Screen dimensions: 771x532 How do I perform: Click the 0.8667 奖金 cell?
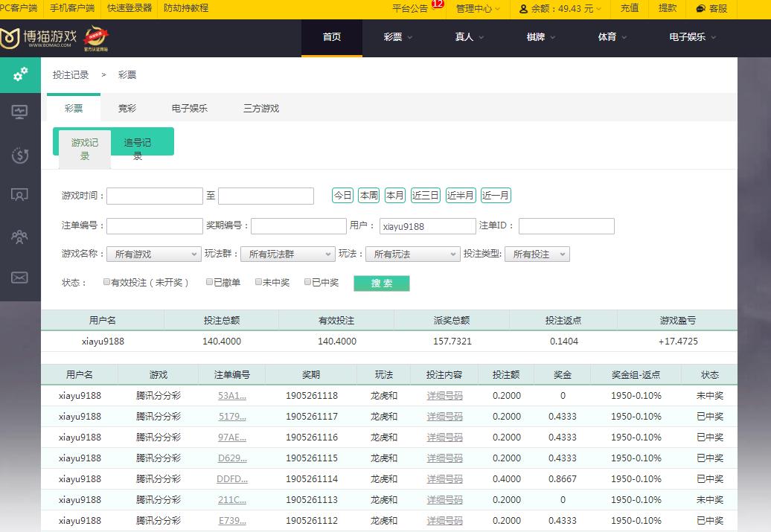pyautogui.click(x=563, y=479)
